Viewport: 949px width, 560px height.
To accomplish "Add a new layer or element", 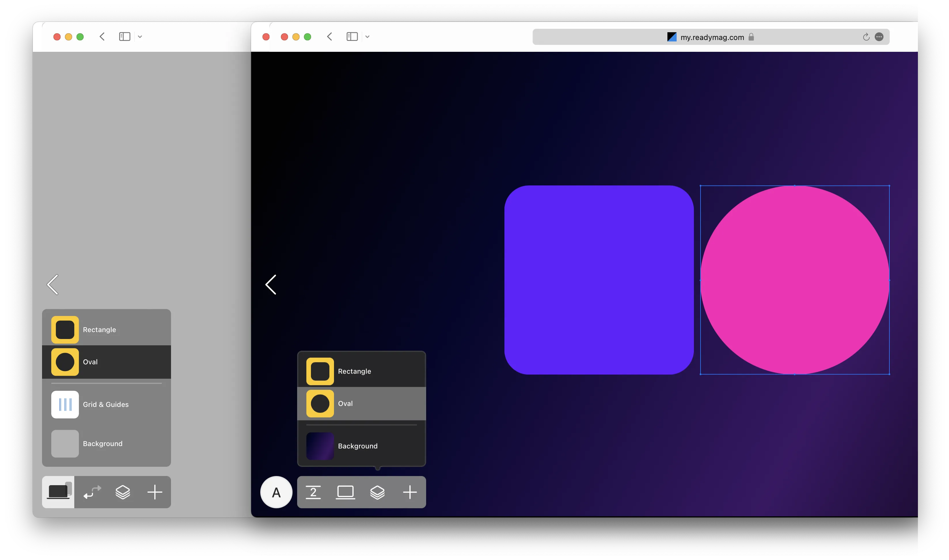I will (409, 492).
